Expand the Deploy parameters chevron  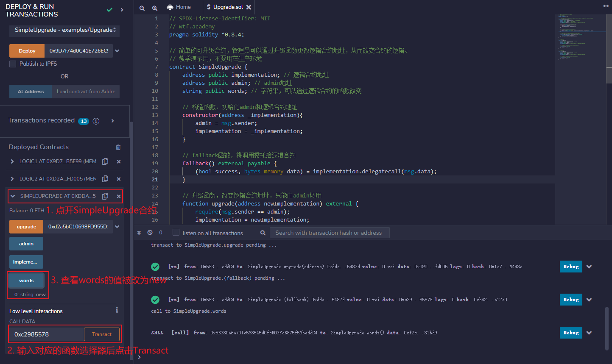pyautogui.click(x=117, y=51)
